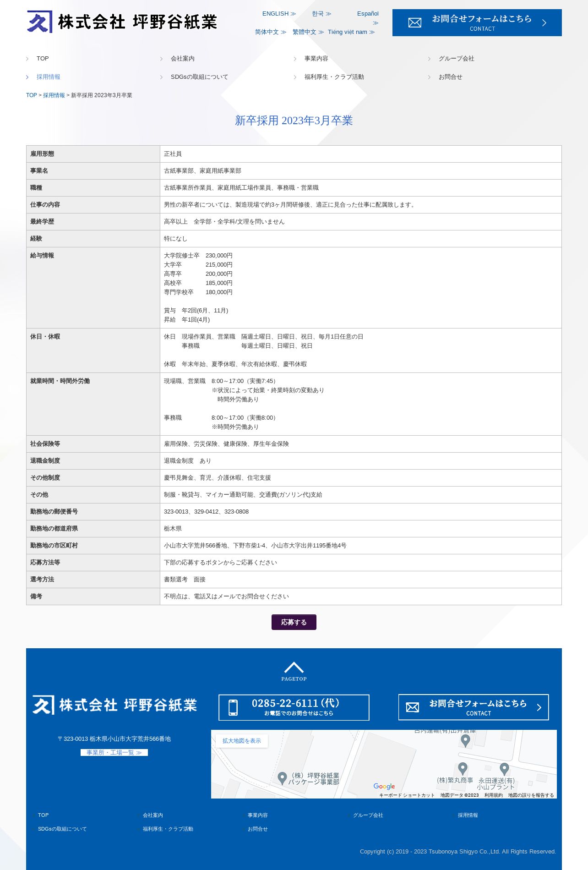Click 拡大地図を表示 on the map
Image resolution: width=588 pixels, height=870 pixels.
pos(242,741)
